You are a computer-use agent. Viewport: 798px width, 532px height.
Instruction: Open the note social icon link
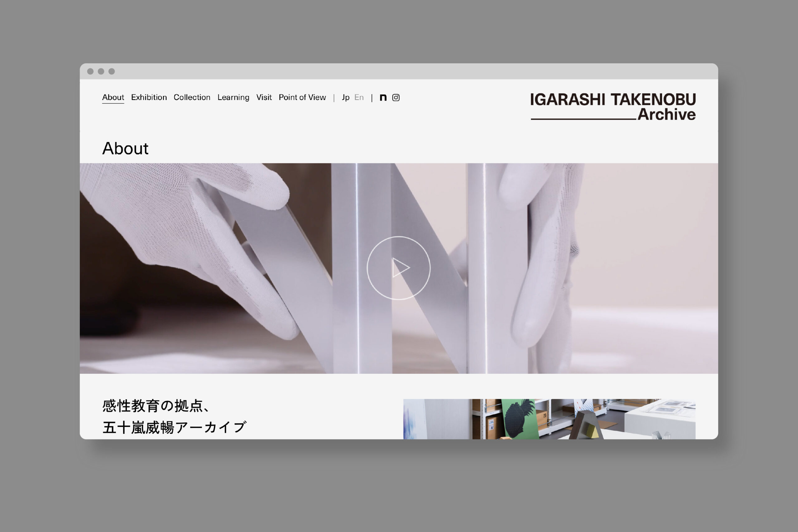383,98
